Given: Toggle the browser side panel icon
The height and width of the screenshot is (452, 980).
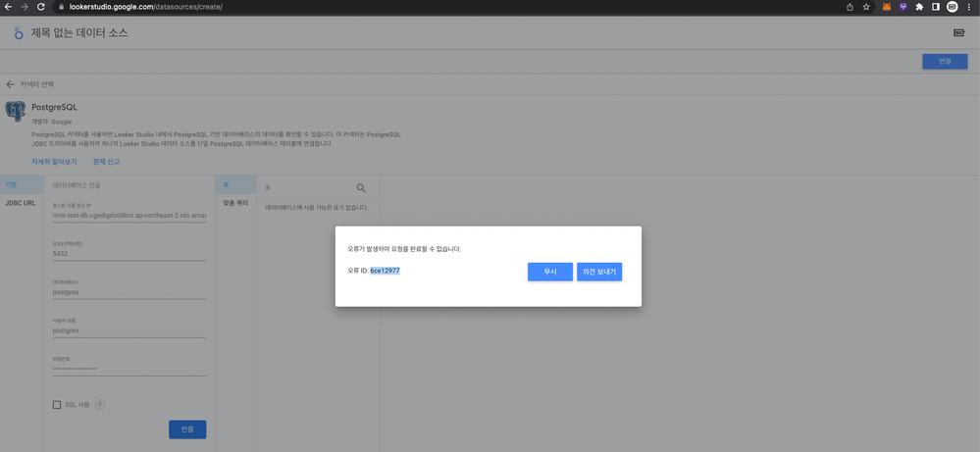Looking at the screenshot, I should point(936,7).
